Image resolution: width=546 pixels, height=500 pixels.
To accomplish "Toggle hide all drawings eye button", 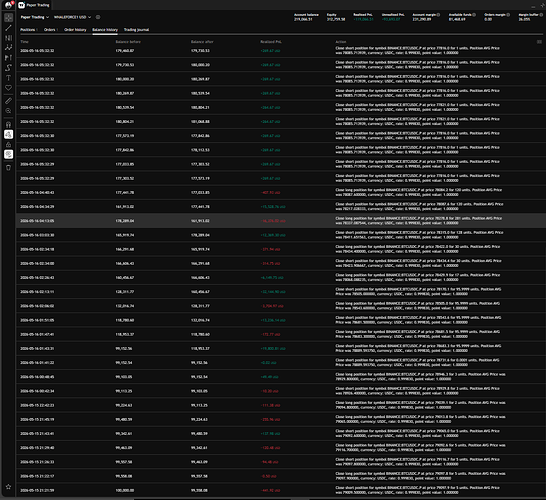I will click(8, 154).
